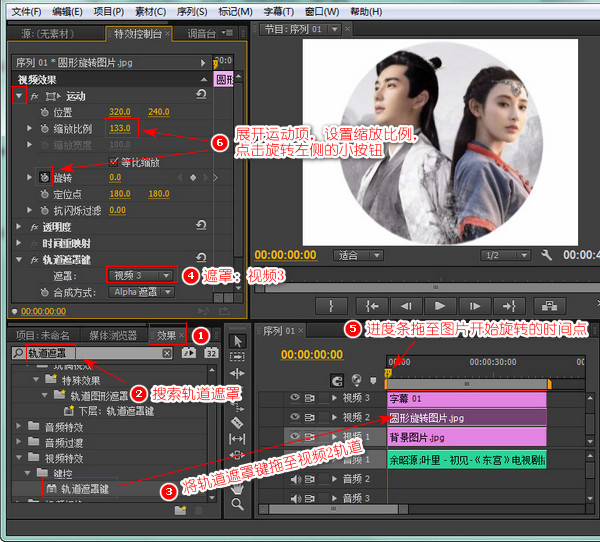This screenshot has height=542, width=600.
Task: Toggle track lock box on 视频 3
Action: [324, 398]
